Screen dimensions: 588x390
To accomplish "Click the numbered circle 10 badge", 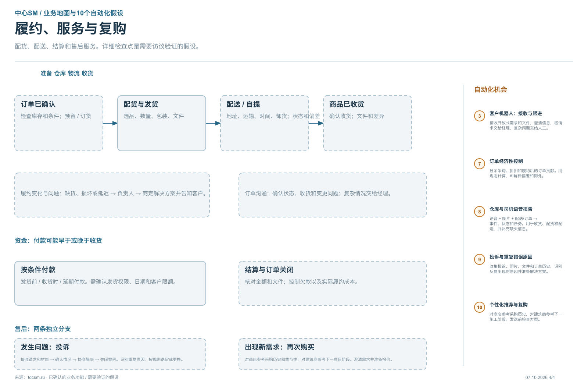I will 479,307.
